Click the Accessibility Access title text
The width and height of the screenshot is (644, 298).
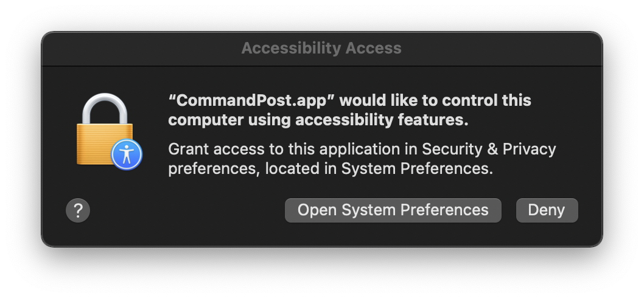321,49
